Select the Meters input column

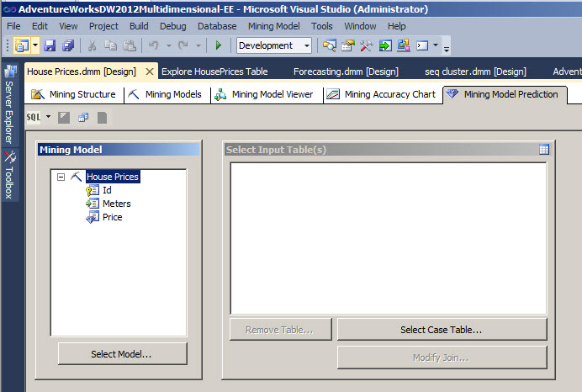point(117,204)
